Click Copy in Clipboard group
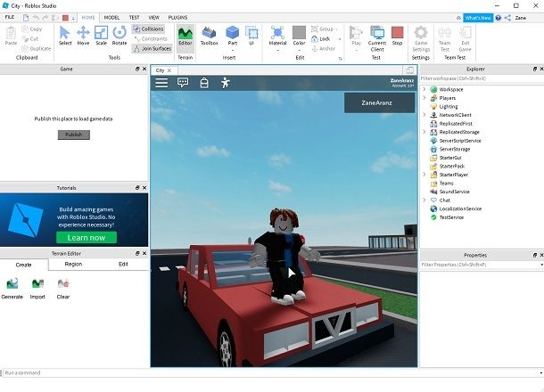The width and height of the screenshot is (544, 392). tap(32, 29)
